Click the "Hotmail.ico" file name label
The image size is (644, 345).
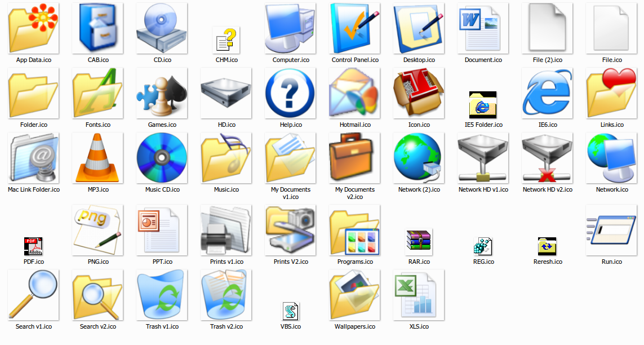click(x=355, y=125)
